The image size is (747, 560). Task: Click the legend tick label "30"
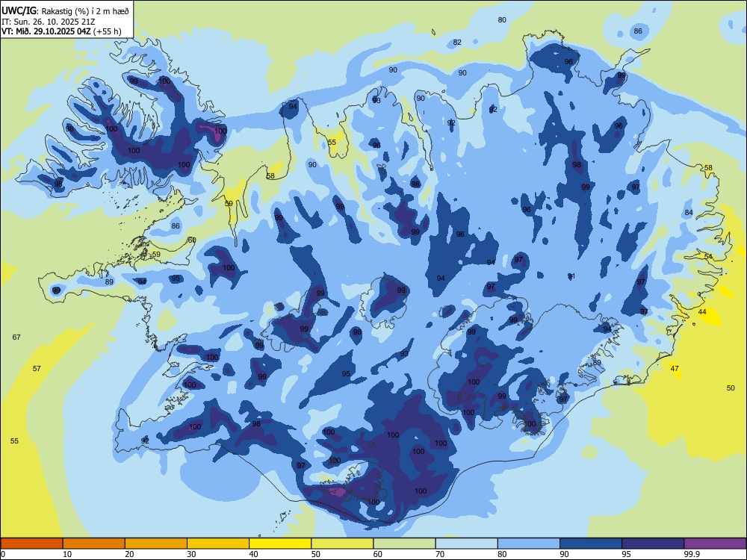(191, 554)
